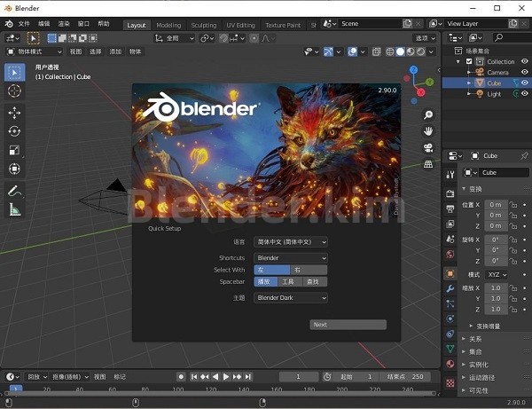Open Shortcuts dropdown set to Blender
532x409 pixels.
[291, 258]
